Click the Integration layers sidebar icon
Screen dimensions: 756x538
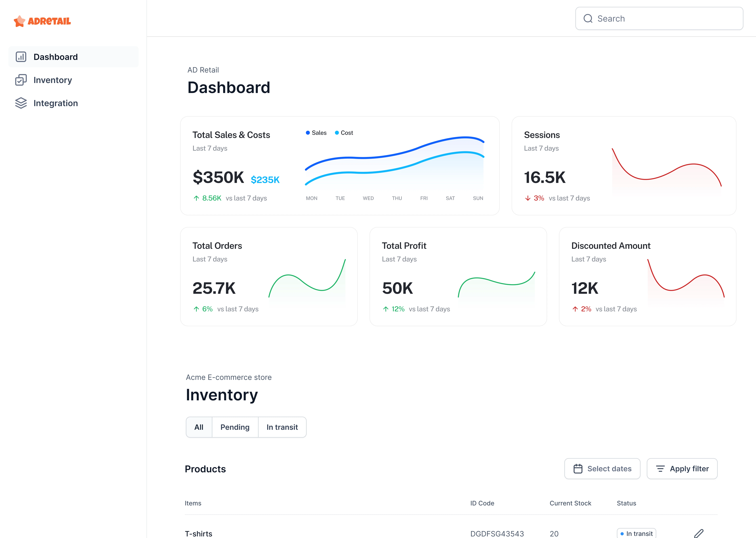coord(21,103)
